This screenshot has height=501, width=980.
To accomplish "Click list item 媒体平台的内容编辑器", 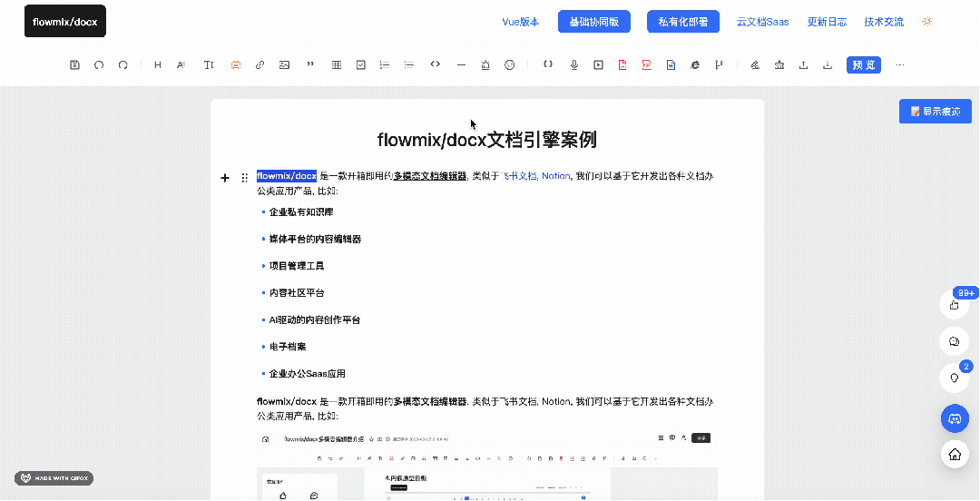I will [x=315, y=239].
